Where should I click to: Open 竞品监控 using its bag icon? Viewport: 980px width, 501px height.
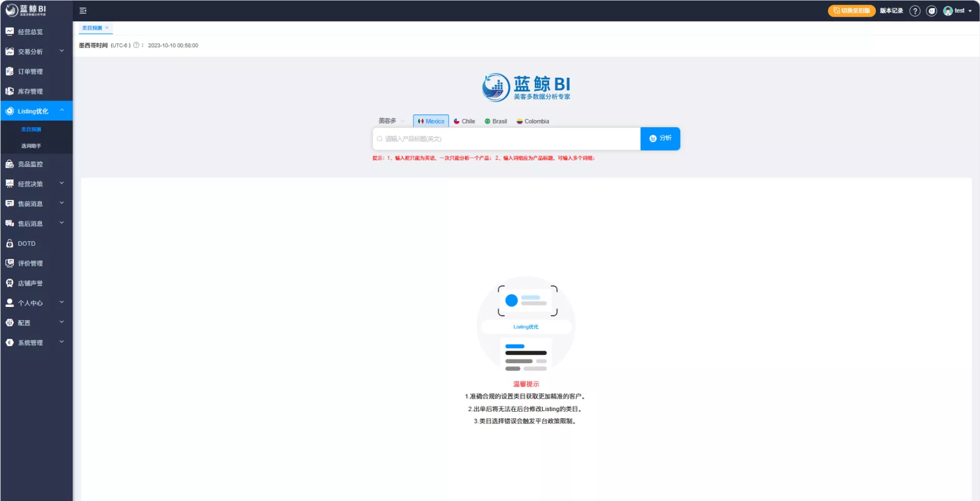pyautogui.click(x=10, y=164)
